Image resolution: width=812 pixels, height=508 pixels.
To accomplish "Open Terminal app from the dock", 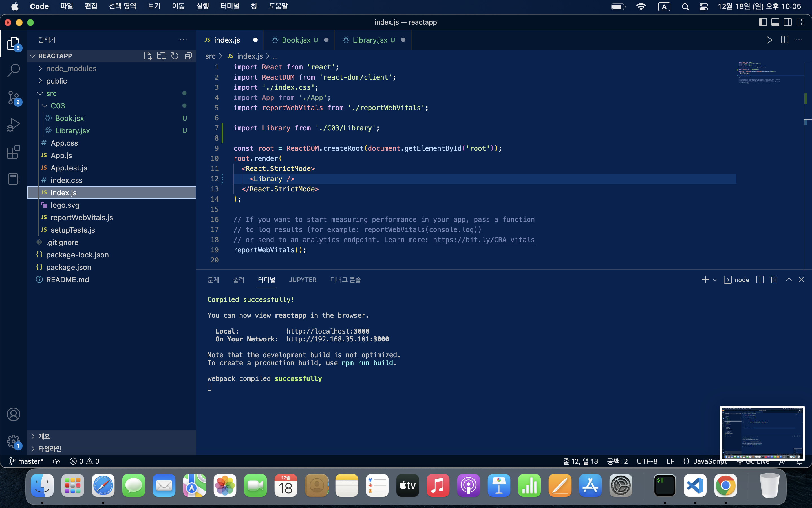I will coord(664,485).
